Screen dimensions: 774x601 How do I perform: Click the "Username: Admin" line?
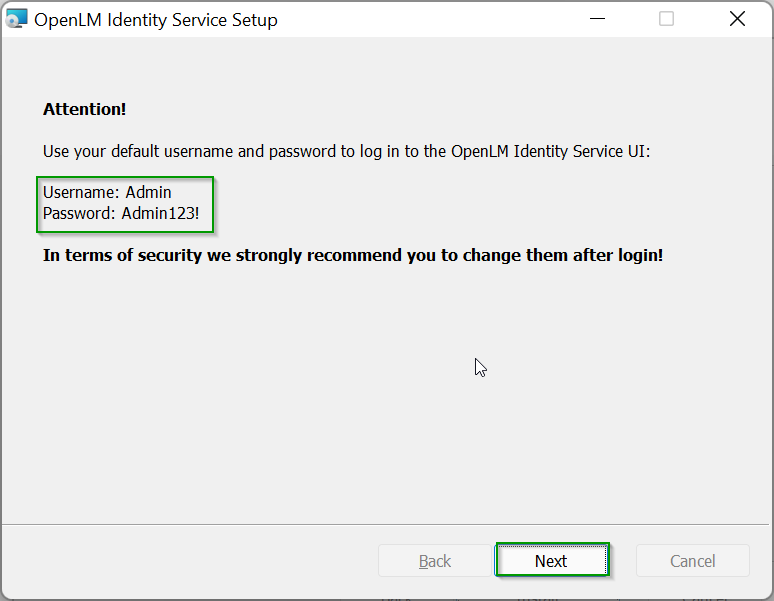coord(107,192)
